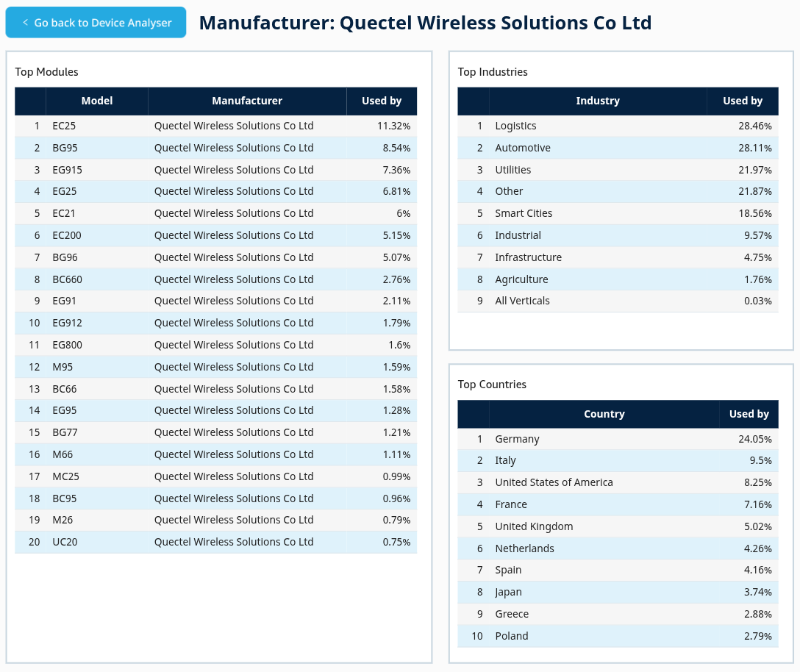Select the EG91 model cell
This screenshot has width=800, height=672.
tap(97, 301)
